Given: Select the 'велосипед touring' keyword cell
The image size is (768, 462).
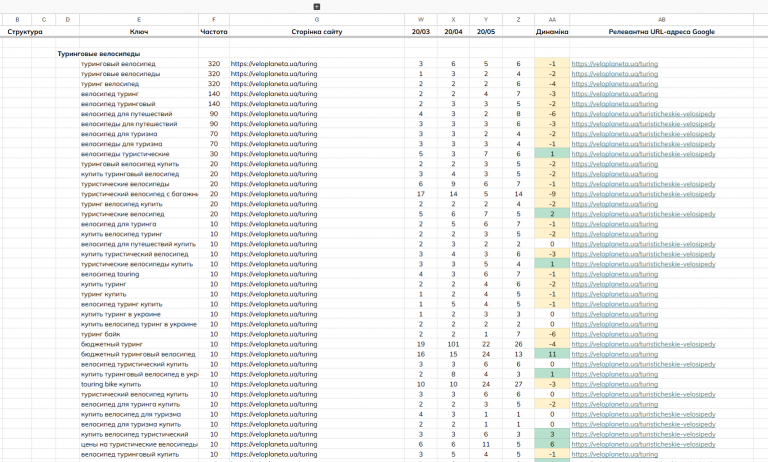Looking at the screenshot, I should tap(139, 274).
